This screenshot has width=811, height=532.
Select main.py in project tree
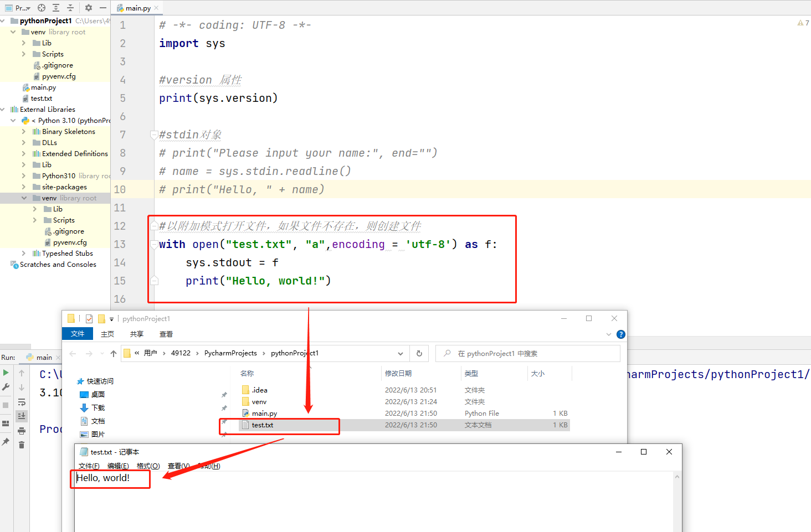[43, 87]
